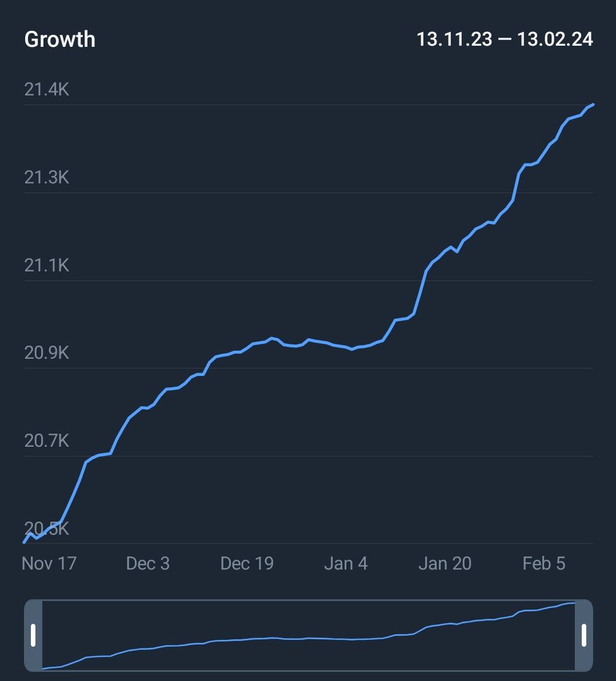Select the Nov 17 date label
The image size is (616, 681).
(x=49, y=563)
